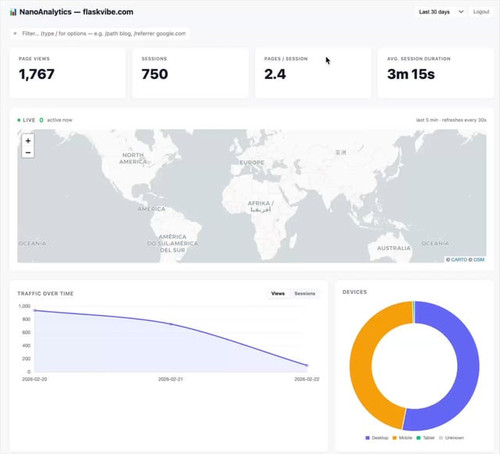Click the Logout button
Image resolution: width=500 pixels, height=454 pixels.
[481, 12]
